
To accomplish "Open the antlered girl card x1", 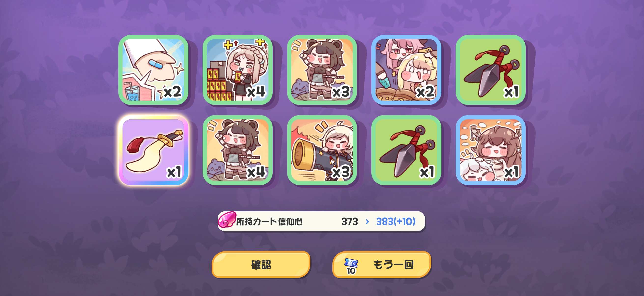I will 490,150.
